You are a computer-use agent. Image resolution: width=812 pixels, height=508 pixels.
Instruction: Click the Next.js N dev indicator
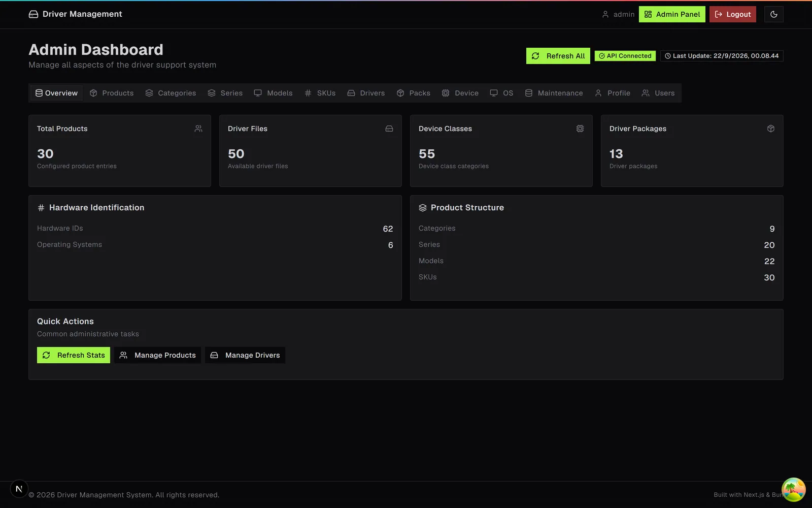coord(19,489)
